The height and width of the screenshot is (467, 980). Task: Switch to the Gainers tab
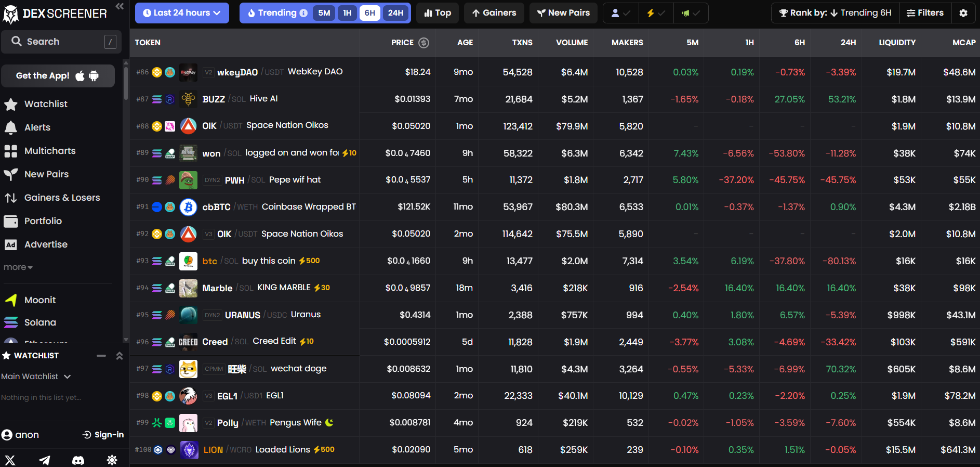(x=494, y=13)
